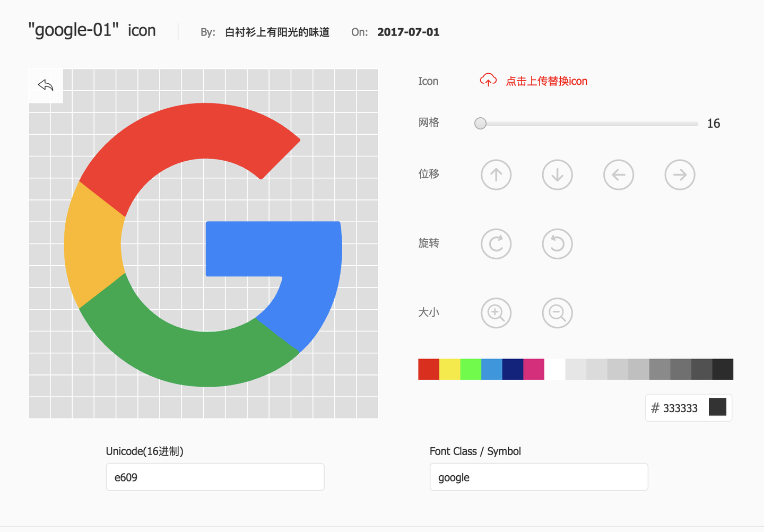The image size is (764, 532).
Task: Click author name 白衬衫上有阳光的味道
Action: 277,32
